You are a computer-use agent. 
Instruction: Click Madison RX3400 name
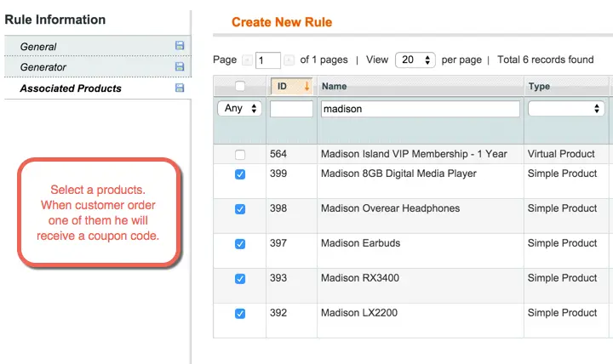(x=360, y=278)
